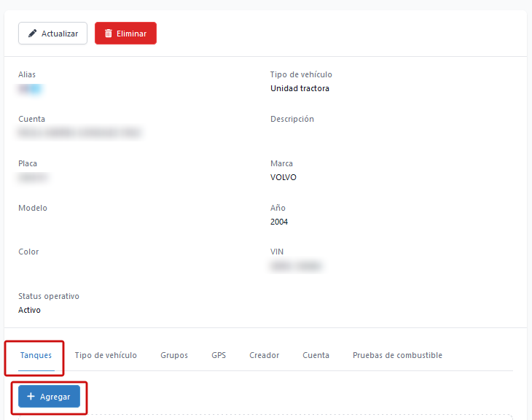532x420 pixels.
Task: Click the Activo operating status value
Action: pyautogui.click(x=29, y=310)
